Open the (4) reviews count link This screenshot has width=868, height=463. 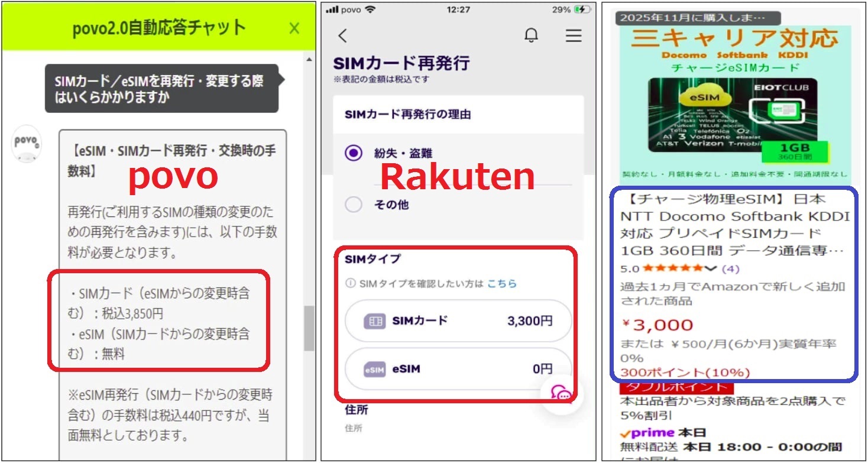731,268
